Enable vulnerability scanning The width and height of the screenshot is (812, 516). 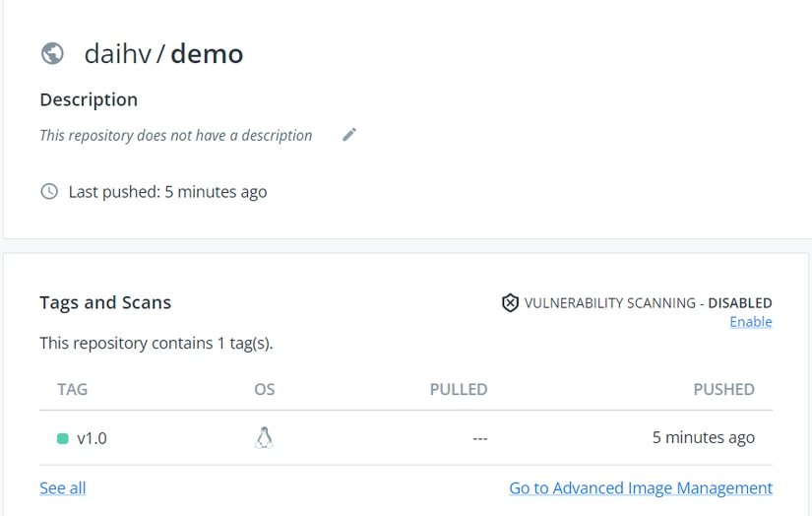(750, 322)
